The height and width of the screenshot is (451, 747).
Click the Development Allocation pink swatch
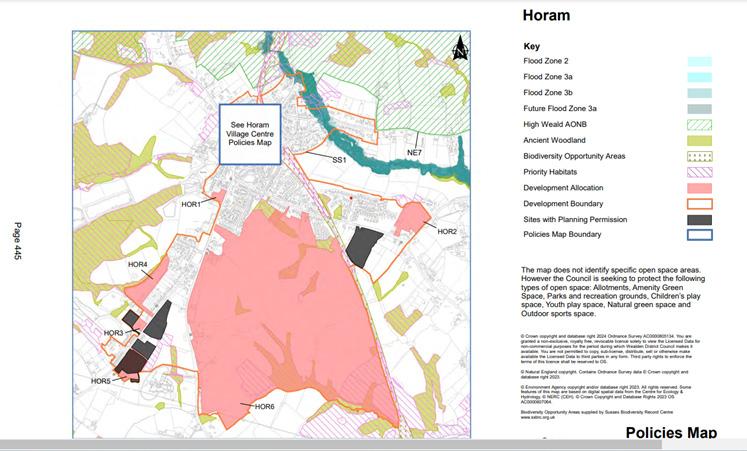[x=700, y=188]
